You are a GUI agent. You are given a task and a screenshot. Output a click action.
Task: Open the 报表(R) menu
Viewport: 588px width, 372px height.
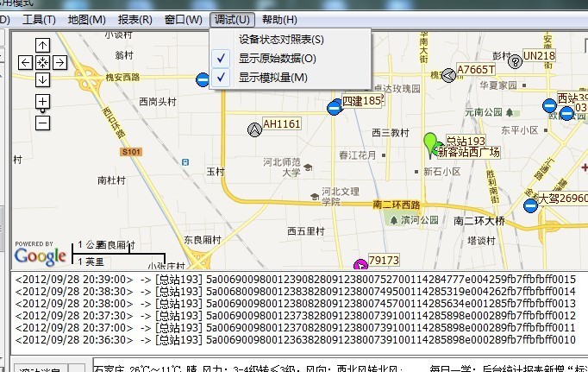click(x=134, y=19)
